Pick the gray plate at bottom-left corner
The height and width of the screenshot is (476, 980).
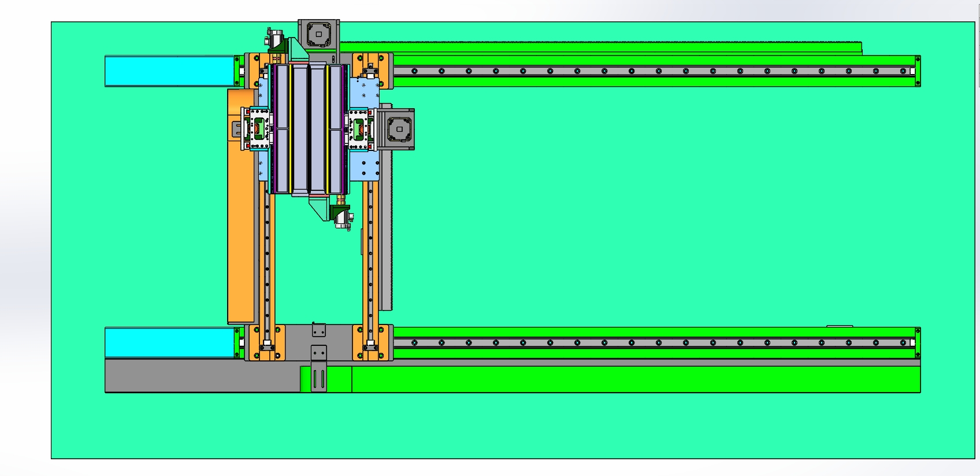click(202, 376)
